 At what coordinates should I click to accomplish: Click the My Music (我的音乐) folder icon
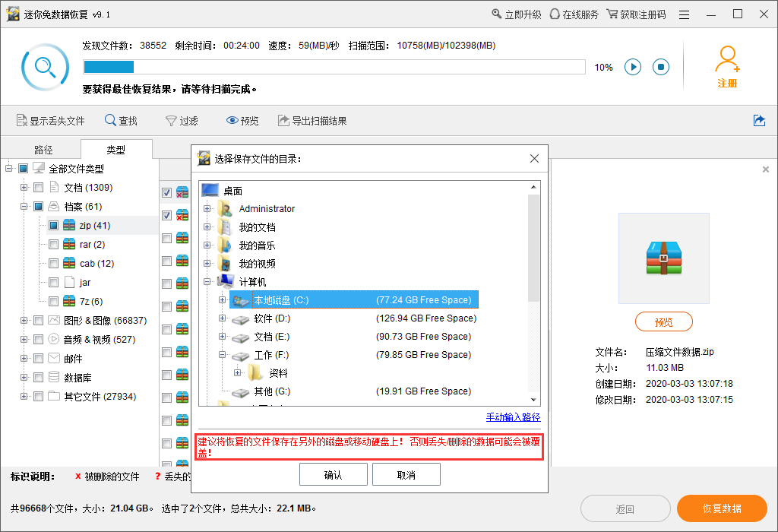226,245
